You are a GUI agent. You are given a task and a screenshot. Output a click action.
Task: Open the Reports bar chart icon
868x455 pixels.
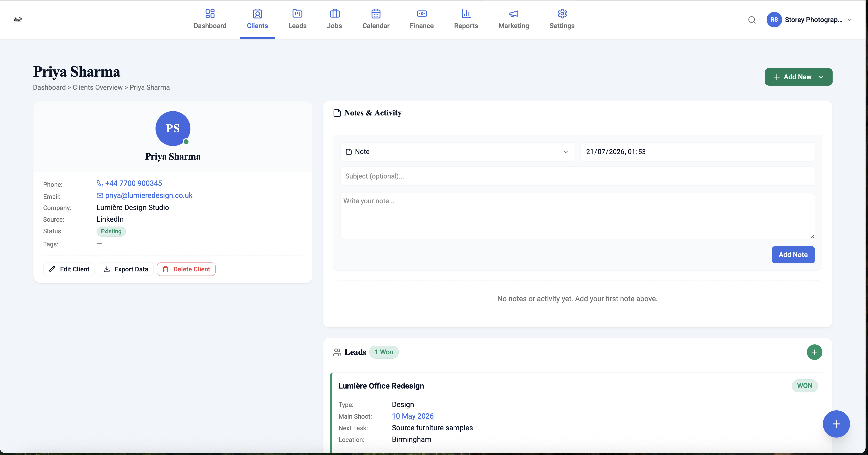coord(466,14)
